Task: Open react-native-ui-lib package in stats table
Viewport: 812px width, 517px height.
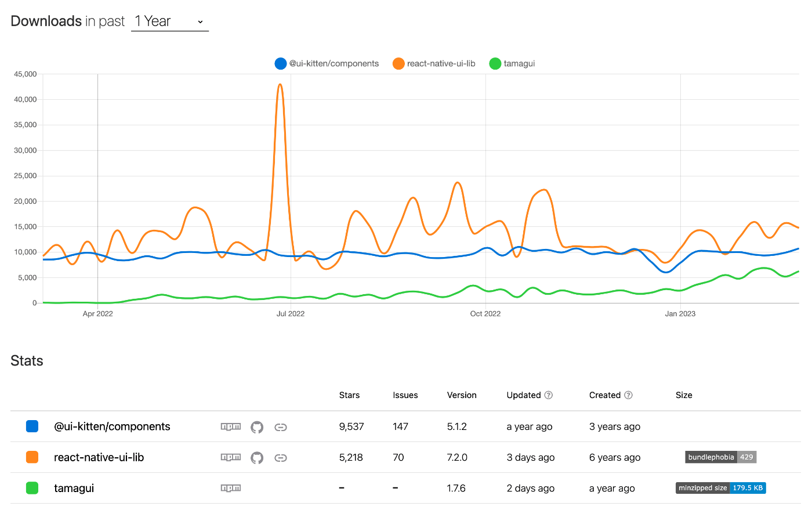Action: click(x=99, y=457)
